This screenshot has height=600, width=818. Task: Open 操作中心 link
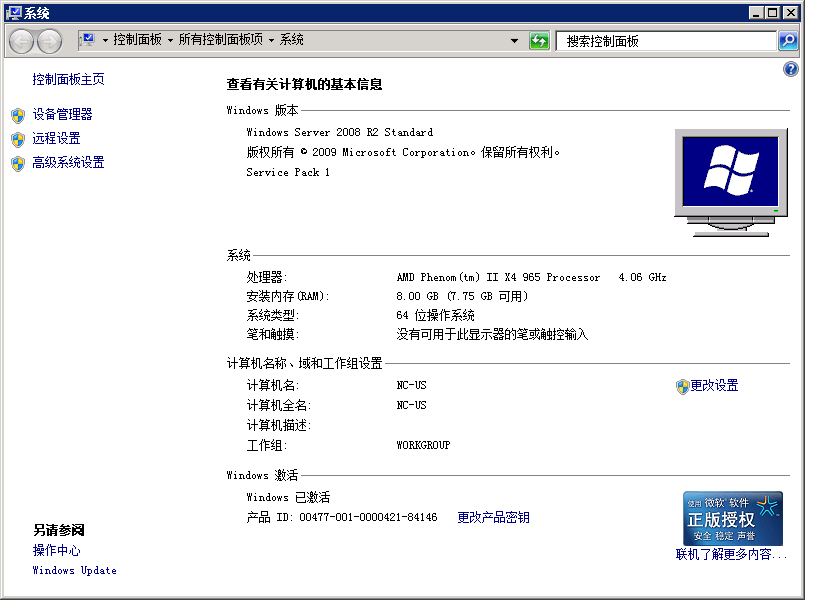click(56, 550)
